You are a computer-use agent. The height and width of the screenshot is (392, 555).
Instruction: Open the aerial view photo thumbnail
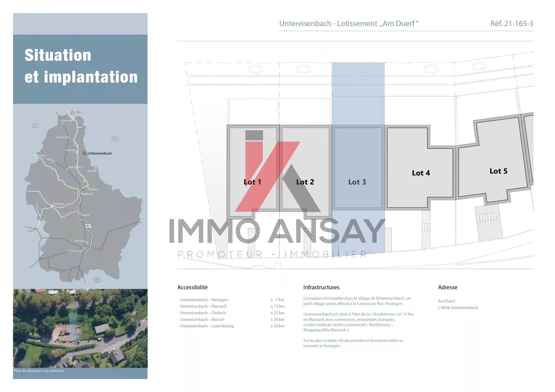80,328
